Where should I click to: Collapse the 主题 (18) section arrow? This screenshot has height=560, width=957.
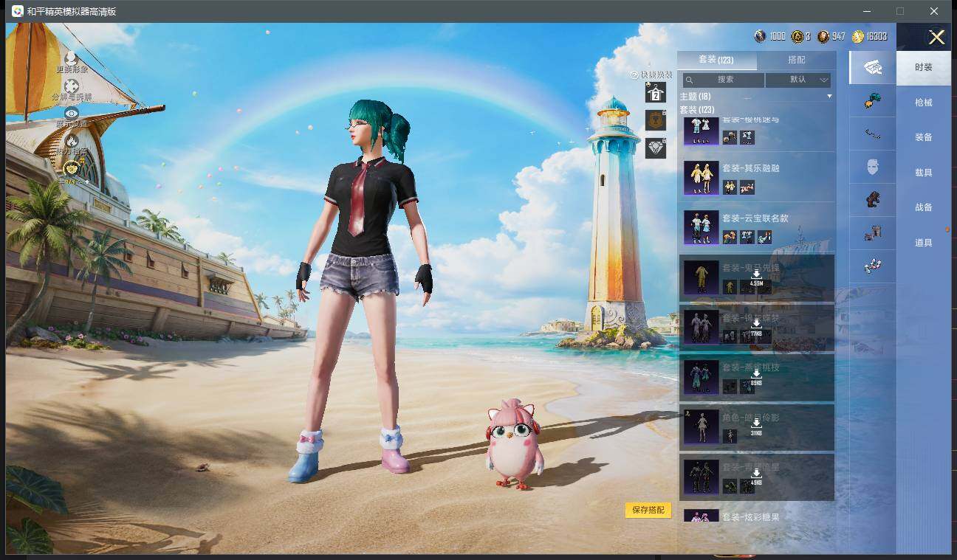829,97
